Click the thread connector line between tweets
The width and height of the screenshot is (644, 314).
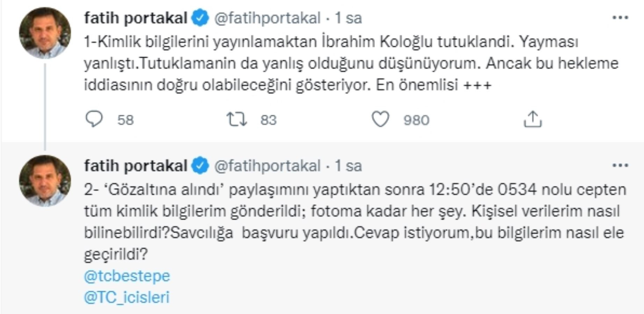pyautogui.click(x=44, y=105)
